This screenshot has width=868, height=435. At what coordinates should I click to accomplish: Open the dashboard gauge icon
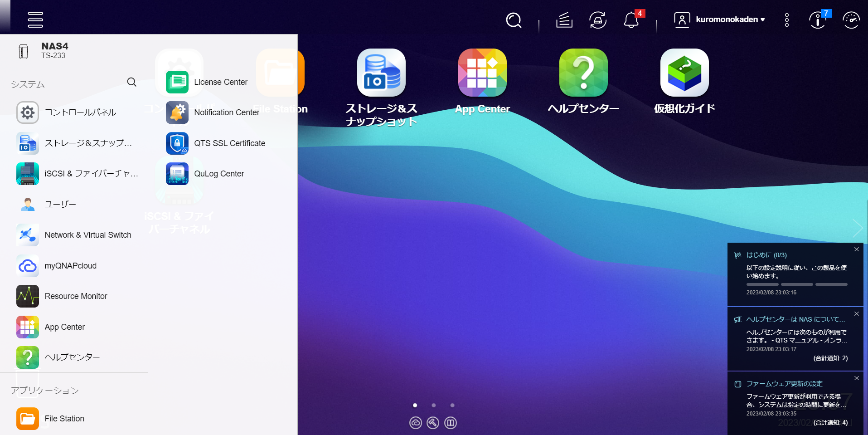tap(851, 20)
